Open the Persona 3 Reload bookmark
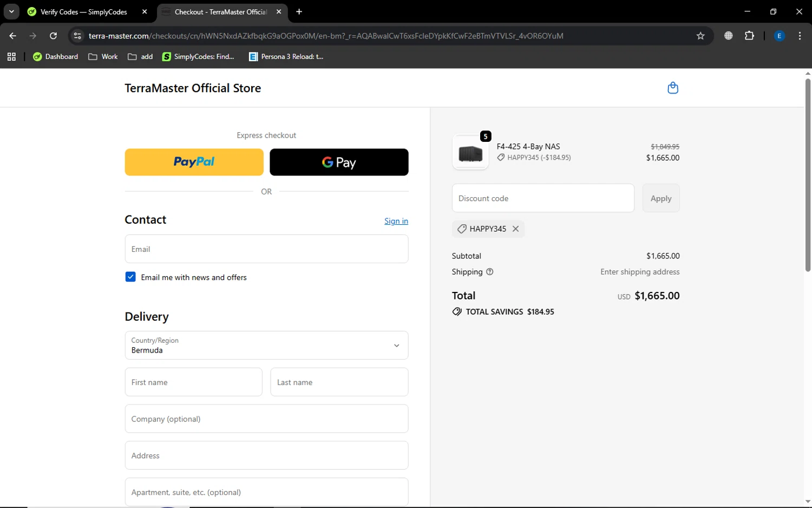 click(286, 56)
